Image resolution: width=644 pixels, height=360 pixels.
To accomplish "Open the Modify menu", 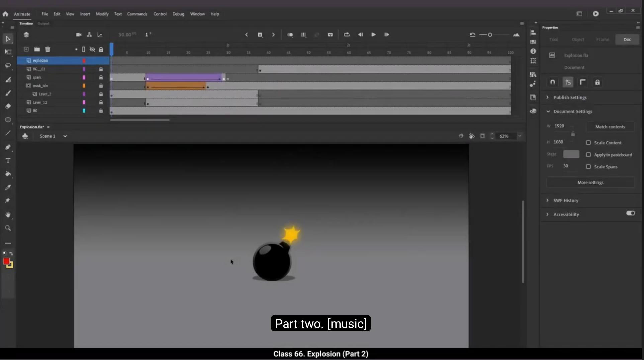I will point(102,14).
